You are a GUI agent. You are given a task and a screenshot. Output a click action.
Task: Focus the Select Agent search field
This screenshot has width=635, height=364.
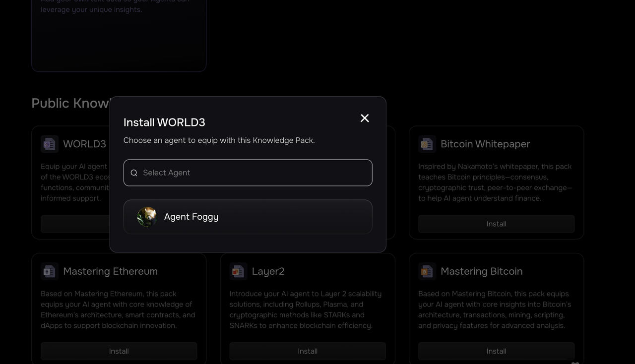[x=253, y=173]
